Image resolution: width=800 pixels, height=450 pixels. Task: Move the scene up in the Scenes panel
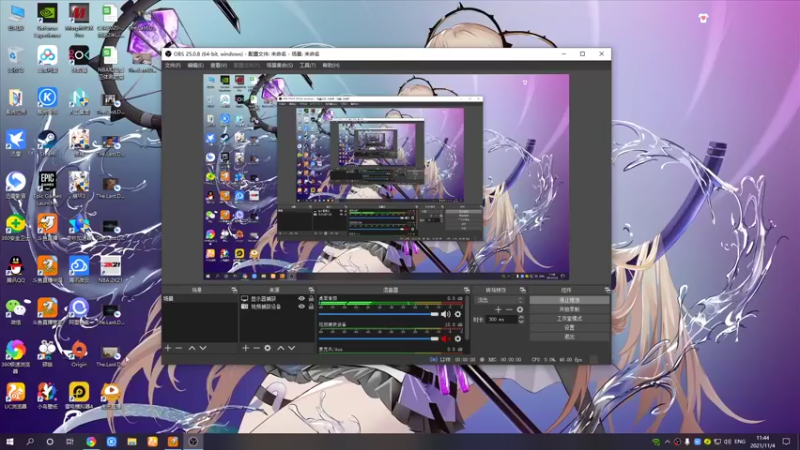[192, 348]
